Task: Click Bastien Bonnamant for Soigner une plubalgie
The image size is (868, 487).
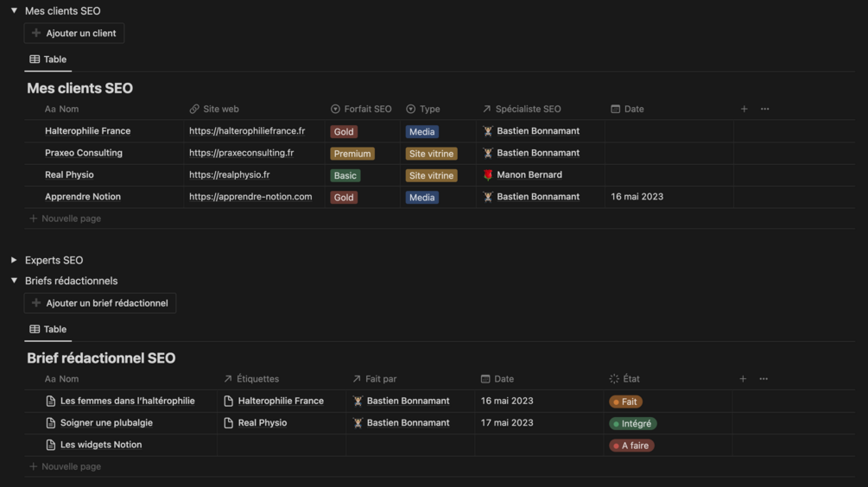Action: pos(401,423)
